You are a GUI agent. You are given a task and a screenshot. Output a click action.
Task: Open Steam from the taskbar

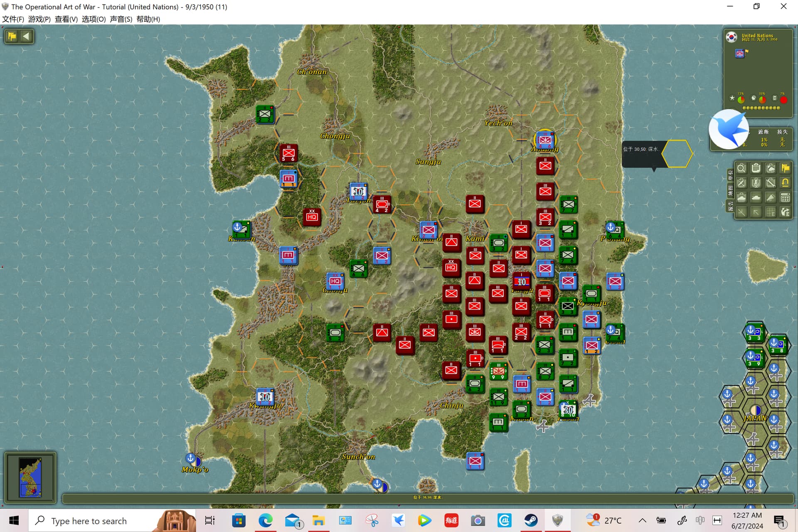click(x=531, y=520)
